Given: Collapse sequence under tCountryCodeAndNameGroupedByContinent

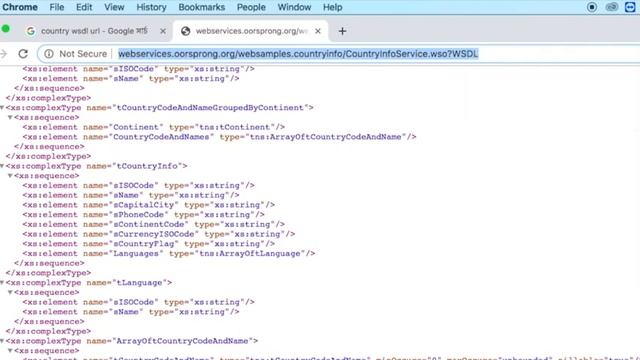Looking at the screenshot, I should point(10,118).
